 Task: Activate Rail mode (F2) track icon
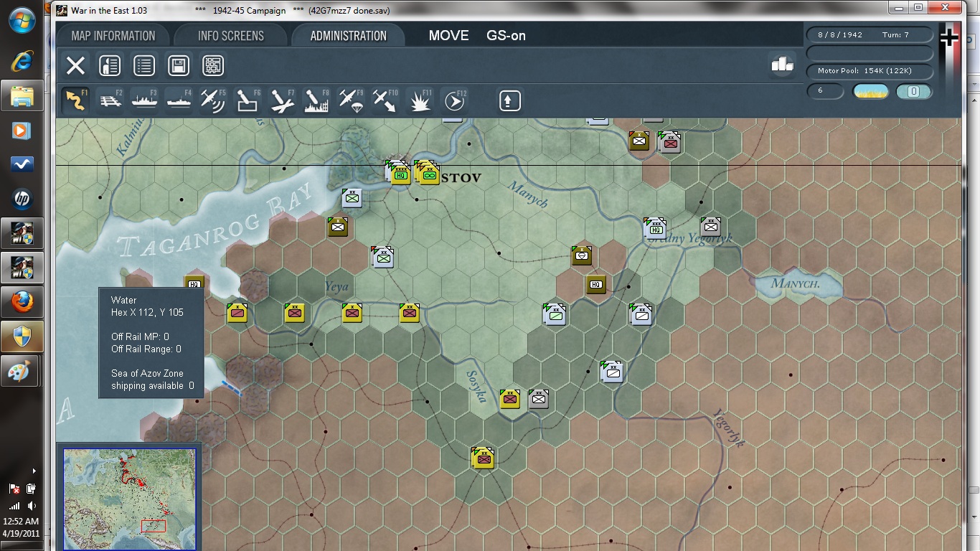[x=109, y=100]
